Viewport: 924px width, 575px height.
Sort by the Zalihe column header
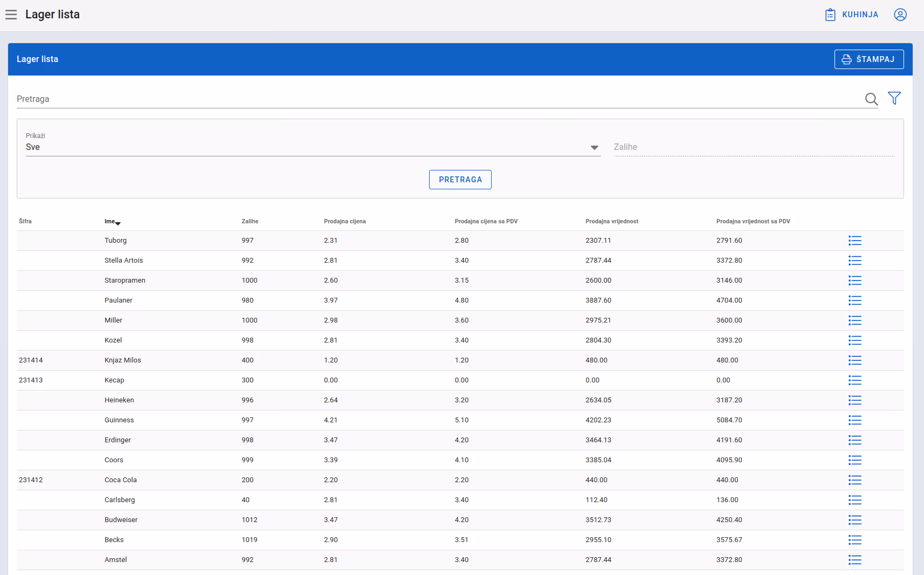[250, 221]
